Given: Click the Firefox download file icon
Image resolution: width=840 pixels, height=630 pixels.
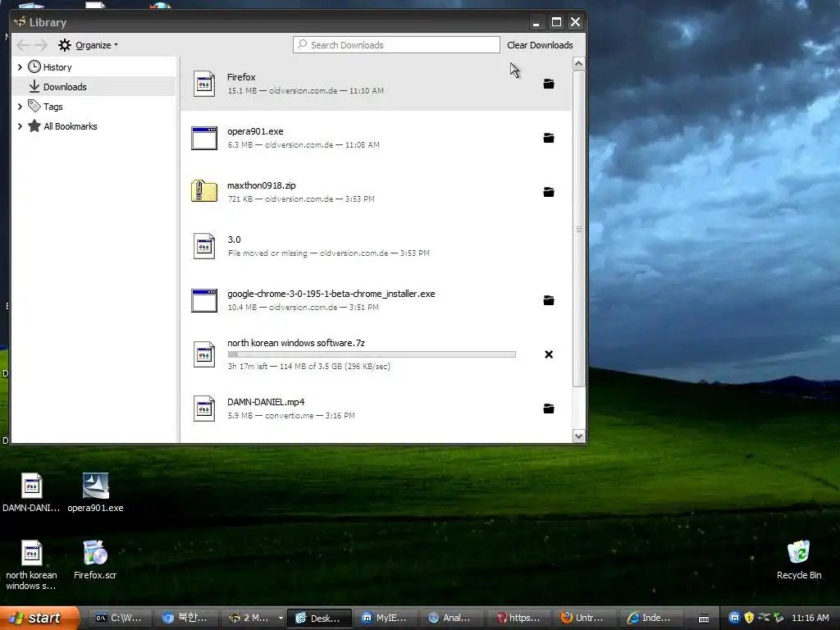Looking at the screenshot, I should pyautogui.click(x=204, y=84).
